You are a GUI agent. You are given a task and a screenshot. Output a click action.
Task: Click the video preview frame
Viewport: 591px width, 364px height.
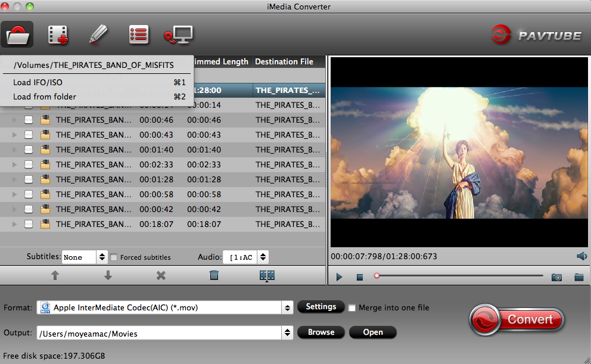point(459,153)
